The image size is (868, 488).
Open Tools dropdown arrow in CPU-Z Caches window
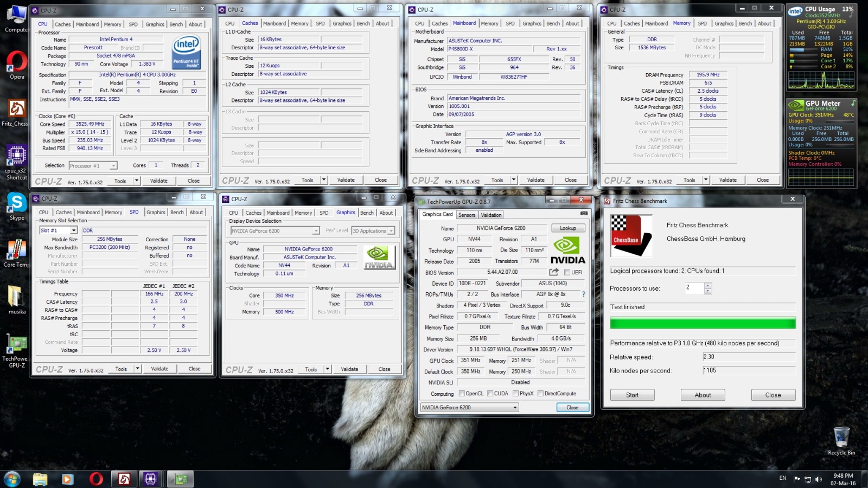click(x=324, y=179)
